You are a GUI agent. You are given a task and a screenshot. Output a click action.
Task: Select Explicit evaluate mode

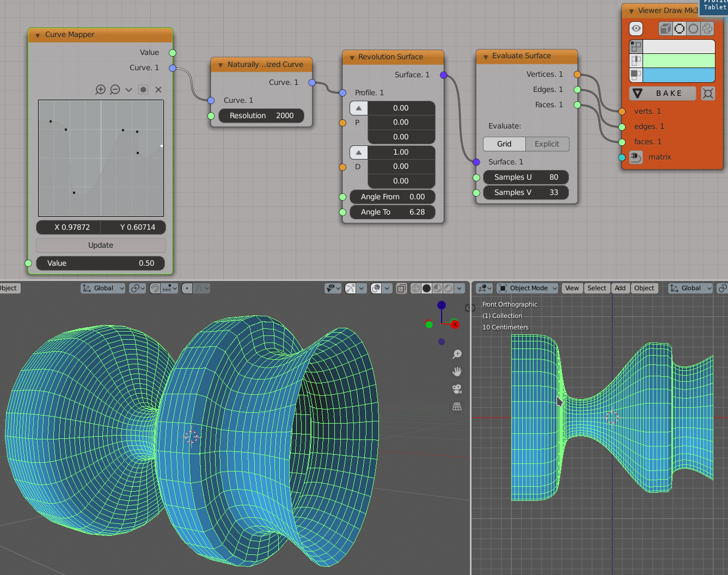click(x=547, y=144)
